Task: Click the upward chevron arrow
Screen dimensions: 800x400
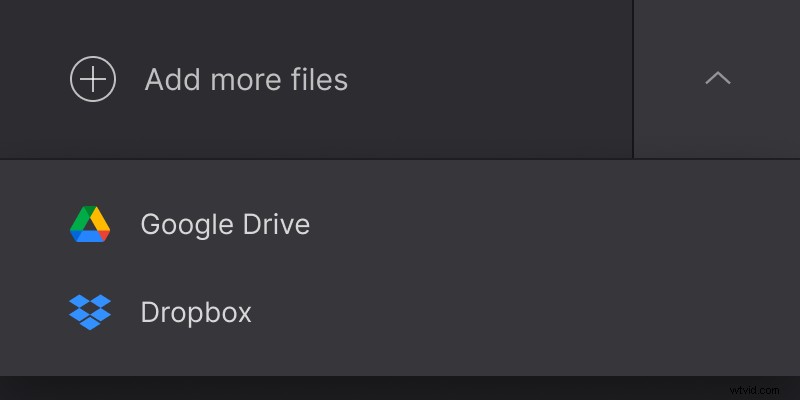Action: (717, 79)
